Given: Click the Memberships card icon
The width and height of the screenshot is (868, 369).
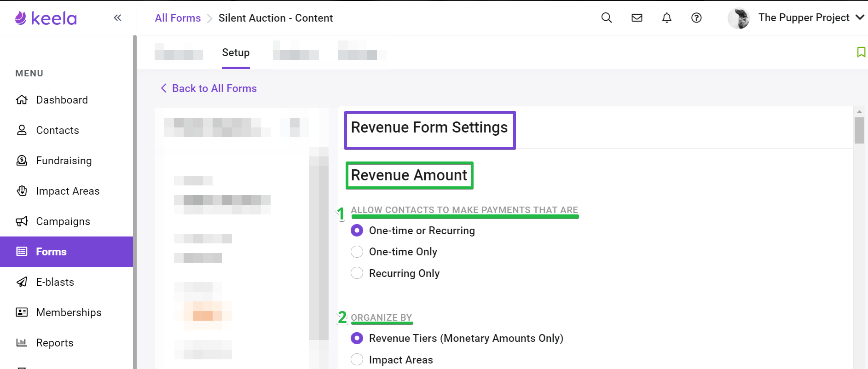Looking at the screenshot, I should (22, 312).
